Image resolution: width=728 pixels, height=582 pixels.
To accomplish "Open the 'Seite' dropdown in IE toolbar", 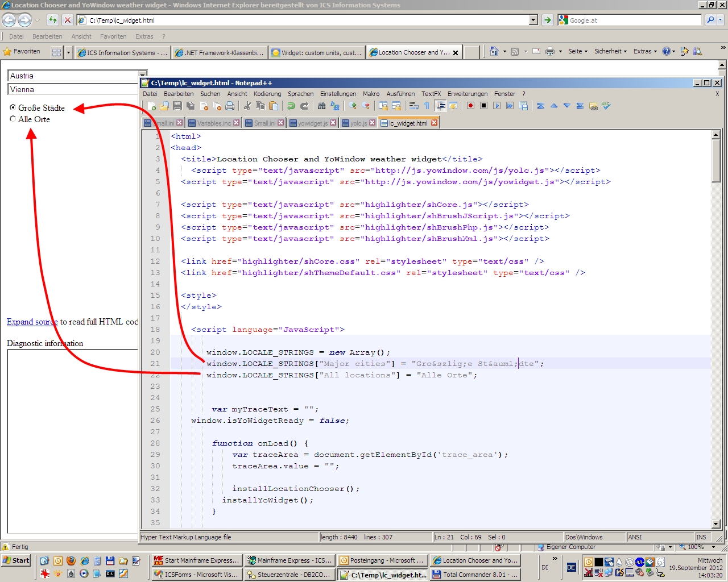I will pyautogui.click(x=578, y=51).
